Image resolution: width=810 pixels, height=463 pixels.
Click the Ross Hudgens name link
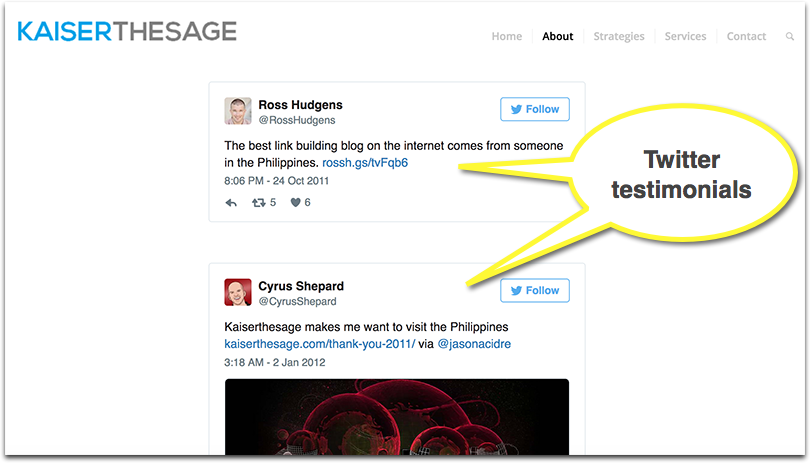[x=300, y=105]
